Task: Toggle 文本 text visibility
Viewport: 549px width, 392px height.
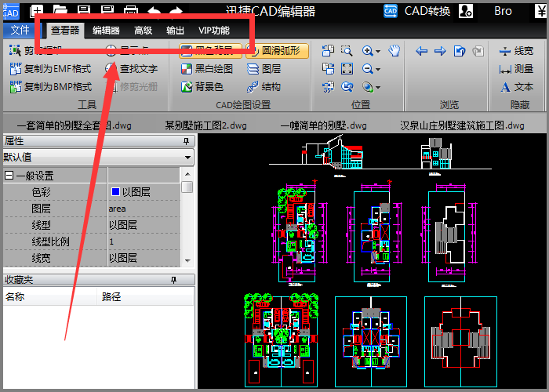Action: coord(516,87)
